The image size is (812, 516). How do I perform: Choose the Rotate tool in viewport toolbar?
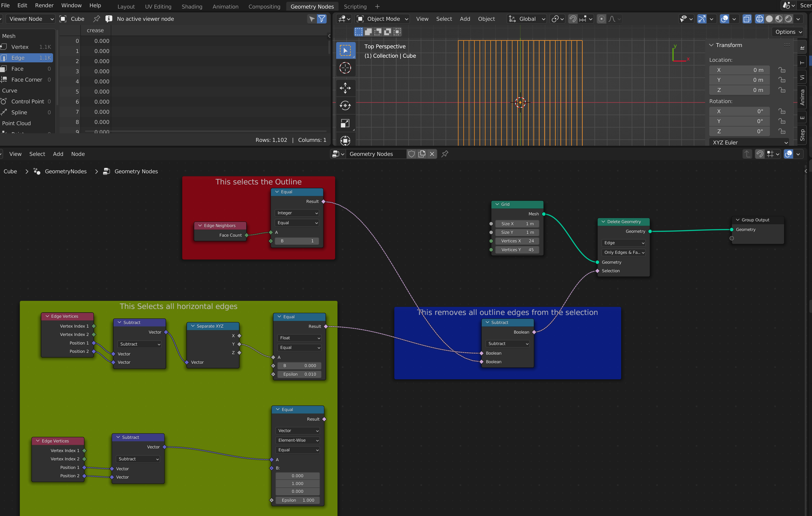(345, 105)
